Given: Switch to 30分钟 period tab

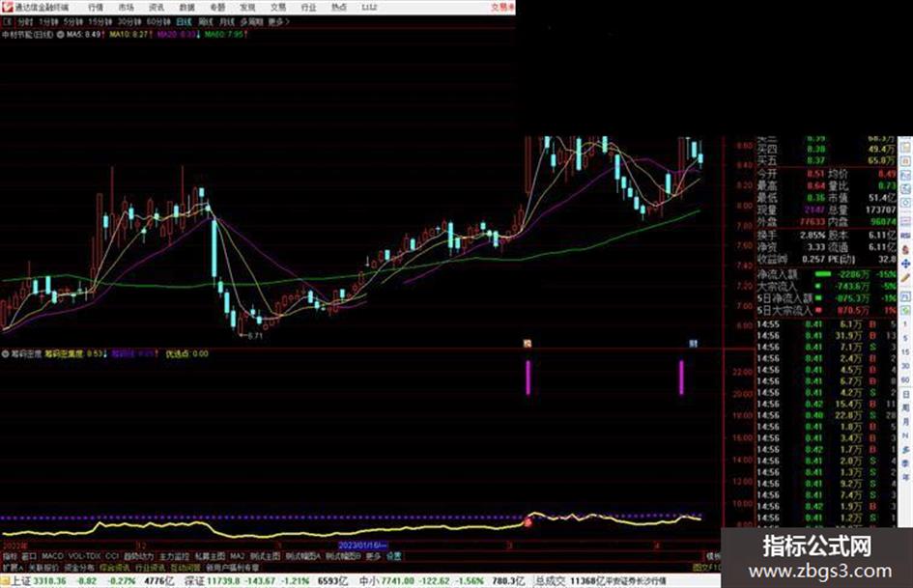Looking at the screenshot, I should point(129,22).
